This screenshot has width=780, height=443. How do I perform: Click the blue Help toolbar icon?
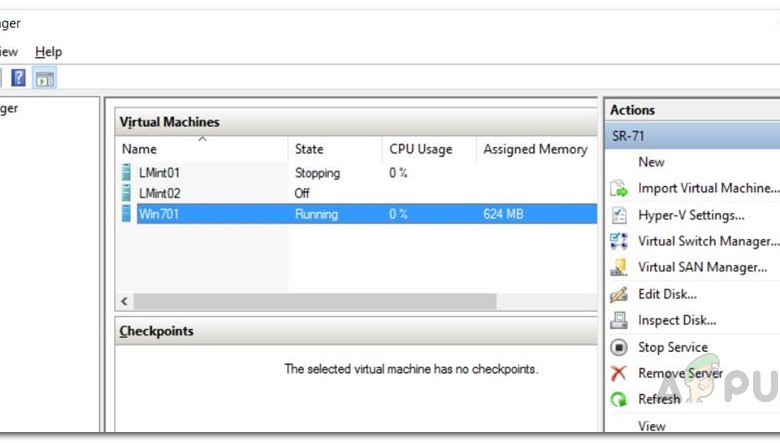pyautogui.click(x=18, y=78)
